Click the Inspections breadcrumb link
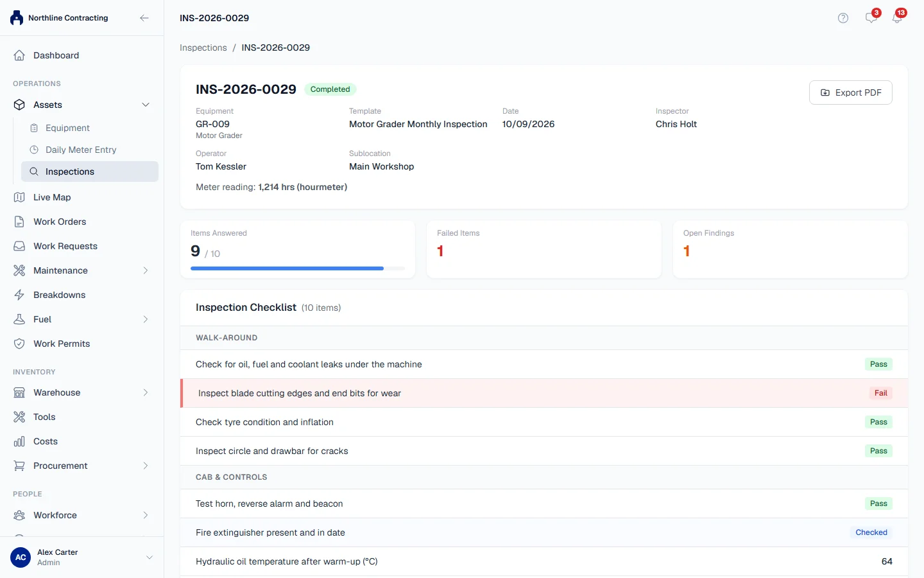The image size is (924, 578). pos(203,48)
